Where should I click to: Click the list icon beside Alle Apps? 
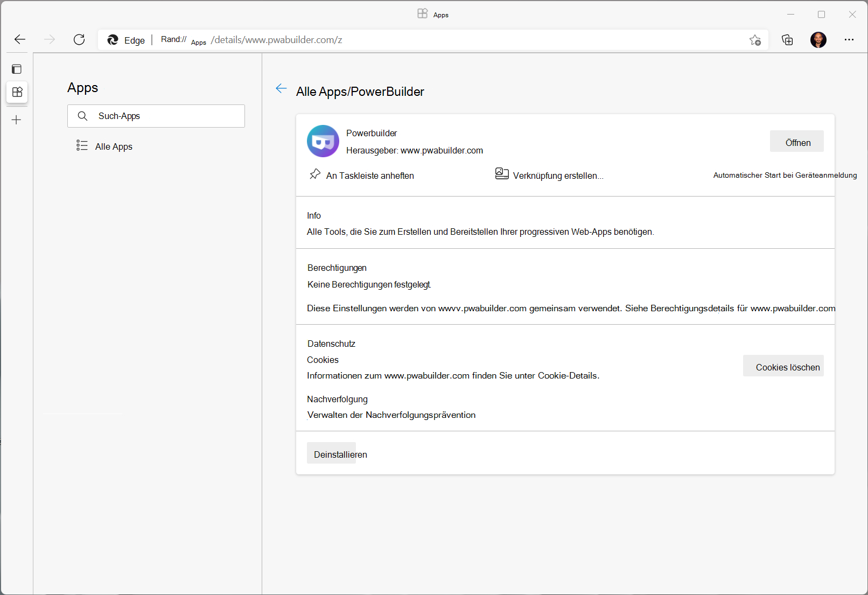pyautogui.click(x=82, y=145)
